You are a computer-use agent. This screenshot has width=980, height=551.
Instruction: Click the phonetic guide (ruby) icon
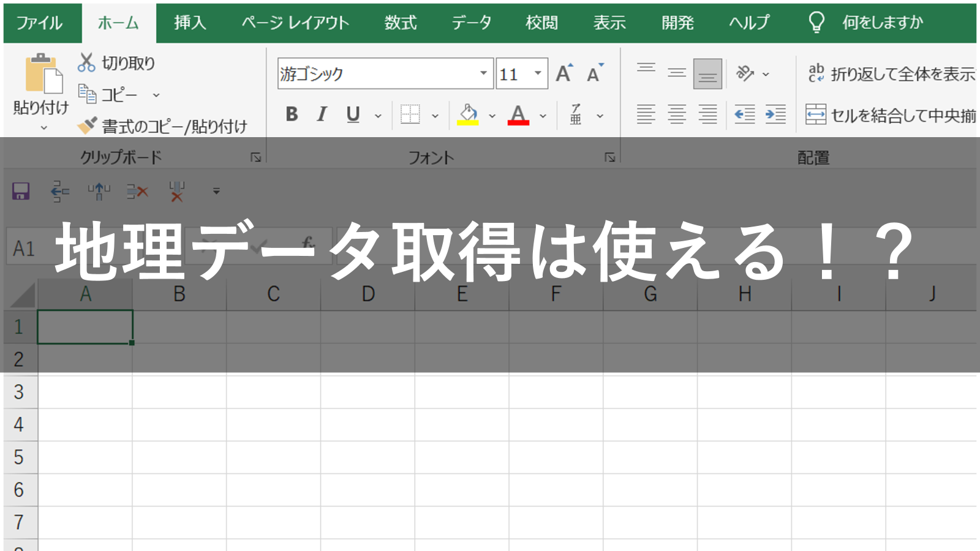576,114
